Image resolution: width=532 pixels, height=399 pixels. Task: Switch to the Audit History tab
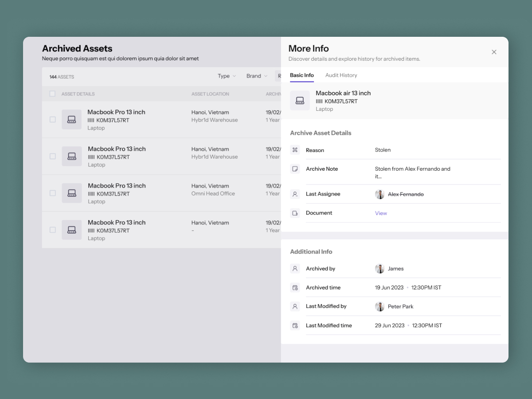[341, 75]
